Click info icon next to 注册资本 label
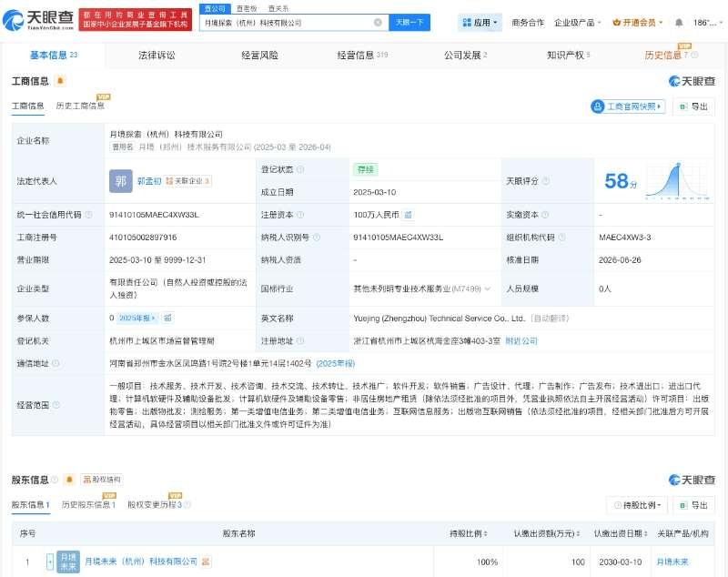This screenshot has width=728, height=577. tap(300, 215)
